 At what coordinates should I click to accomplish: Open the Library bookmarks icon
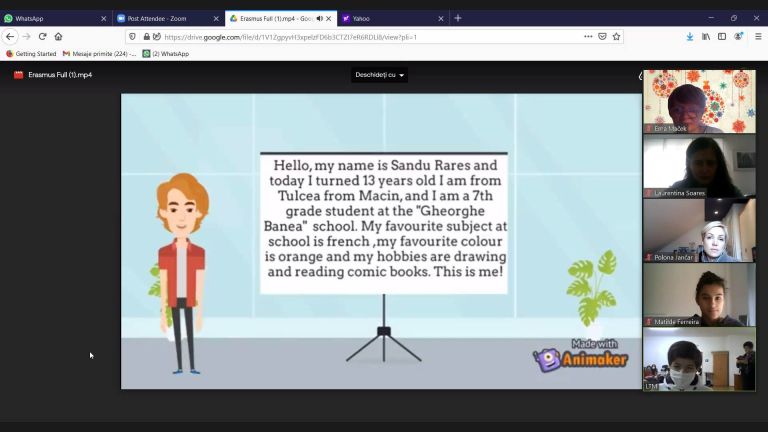pyautogui.click(x=706, y=37)
